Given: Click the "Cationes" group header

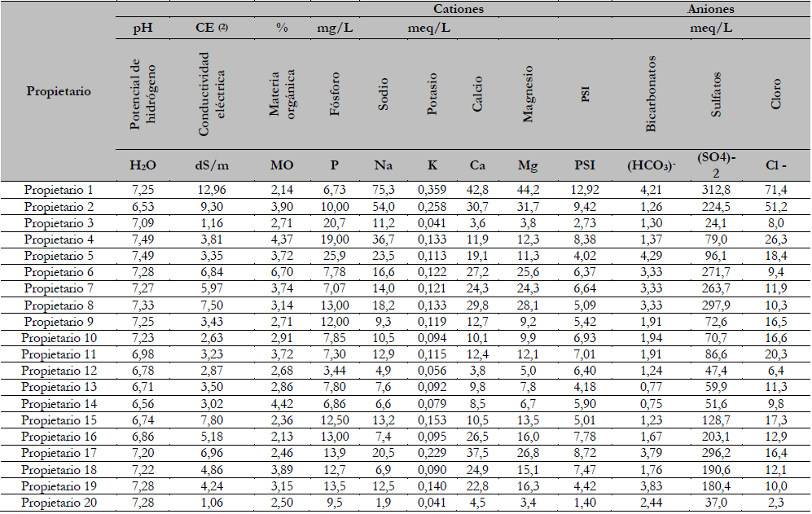Looking at the screenshot, I should pyautogui.click(x=459, y=10).
